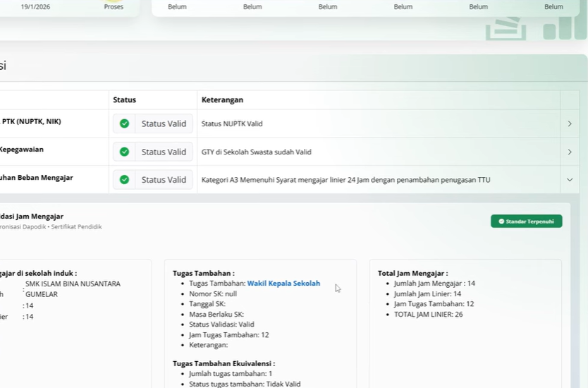588x388 pixels.
Task: Expand the PTK (NUPTK, NIK) row chevron
Action: (570, 124)
